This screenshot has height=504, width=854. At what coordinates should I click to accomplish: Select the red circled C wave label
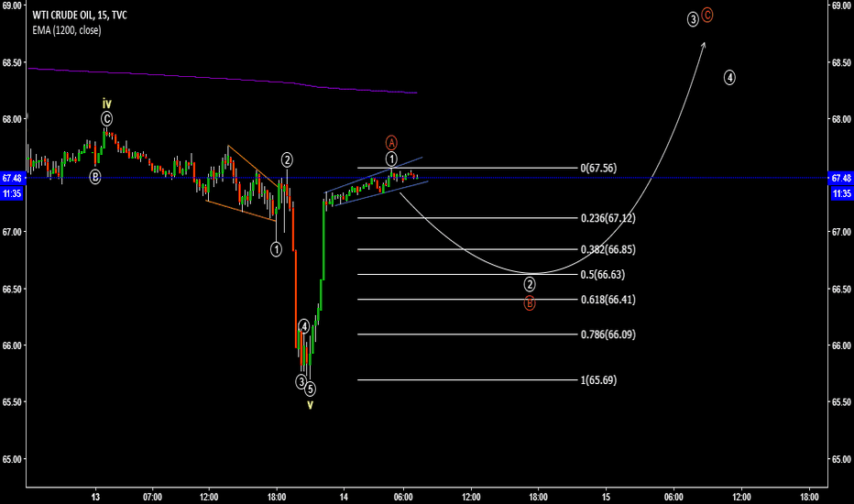click(707, 15)
